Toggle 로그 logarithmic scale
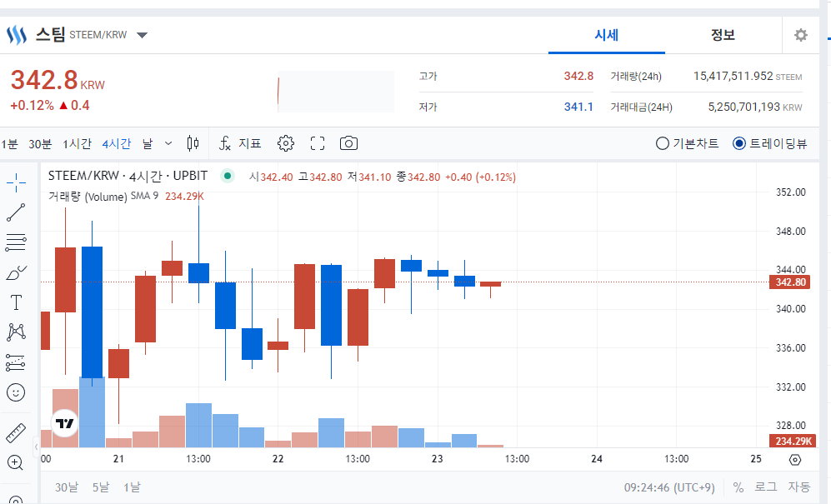 [x=766, y=487]
